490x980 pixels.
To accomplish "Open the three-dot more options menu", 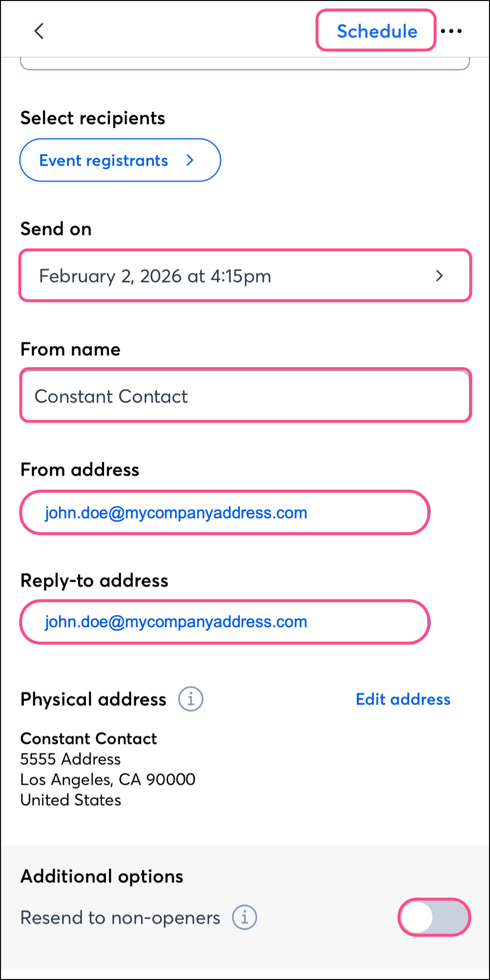I will [x=451, y=31].
